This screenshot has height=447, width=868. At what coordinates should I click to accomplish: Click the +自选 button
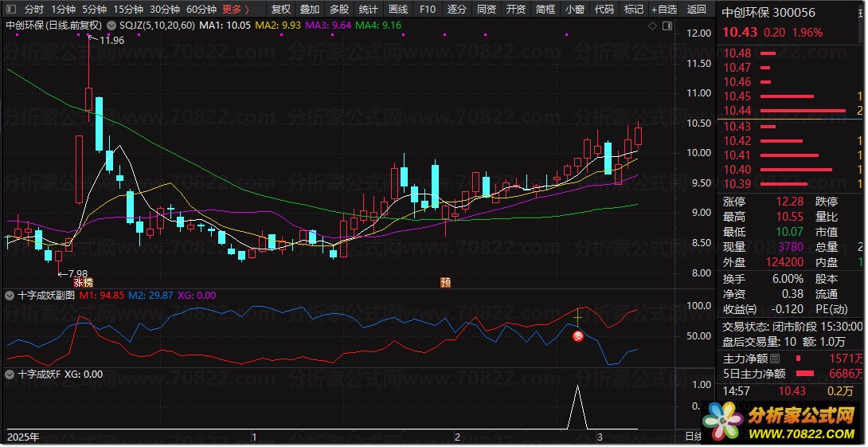(x=663, y=10)
